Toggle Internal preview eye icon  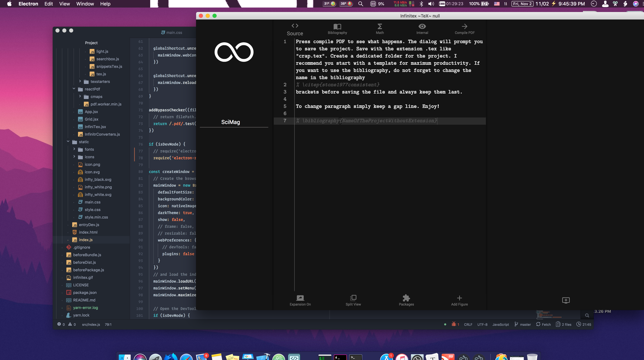[422, 27]
